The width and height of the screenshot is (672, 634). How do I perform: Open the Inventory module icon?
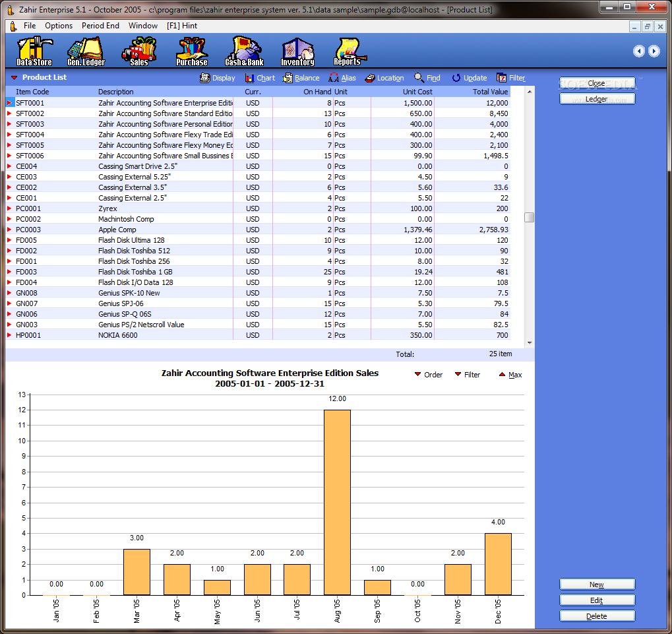(298, 51)
